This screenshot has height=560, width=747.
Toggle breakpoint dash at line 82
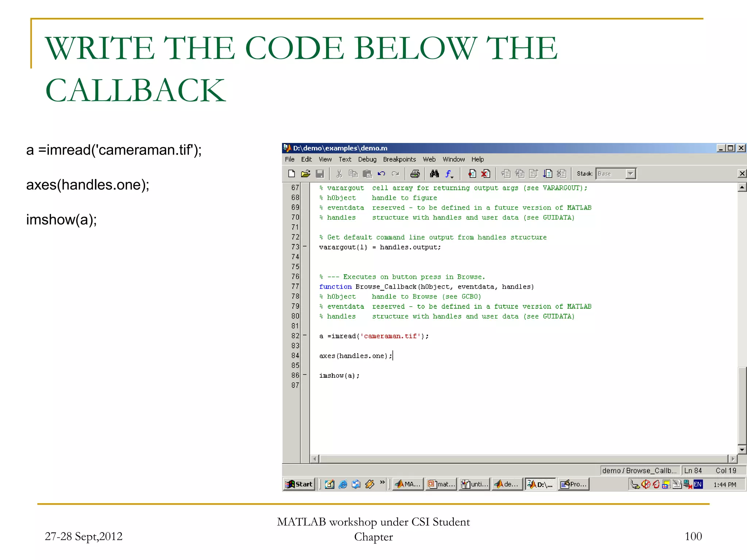point(305,335)
